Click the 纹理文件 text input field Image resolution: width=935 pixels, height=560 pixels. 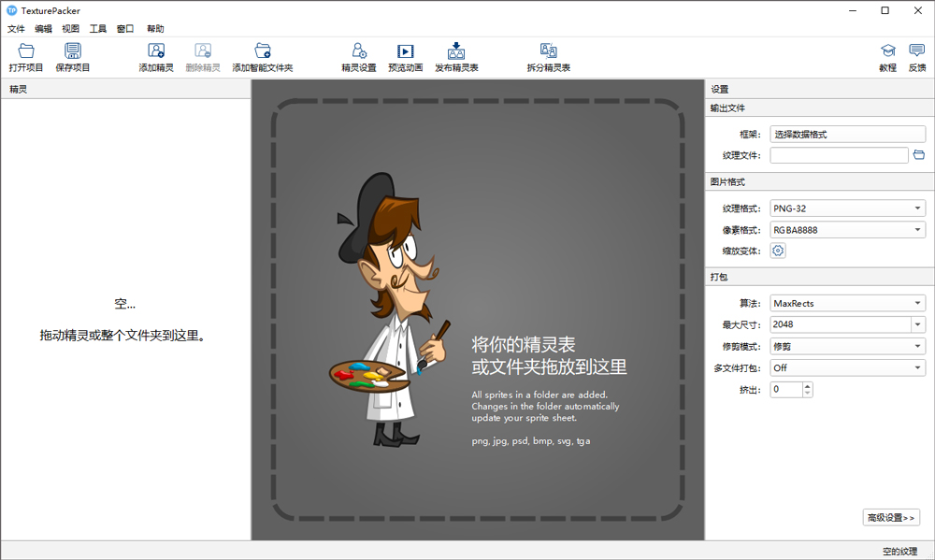[x=839, y=155]
